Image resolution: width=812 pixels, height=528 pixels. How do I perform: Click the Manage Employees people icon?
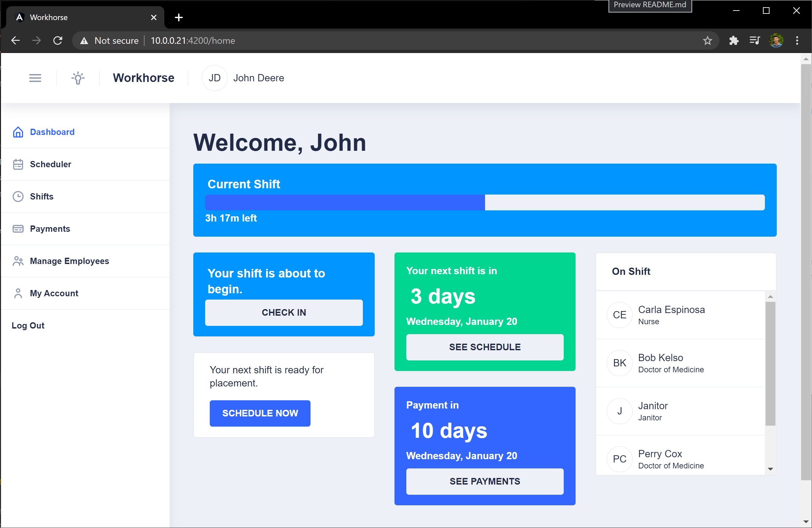pos(18,261)
